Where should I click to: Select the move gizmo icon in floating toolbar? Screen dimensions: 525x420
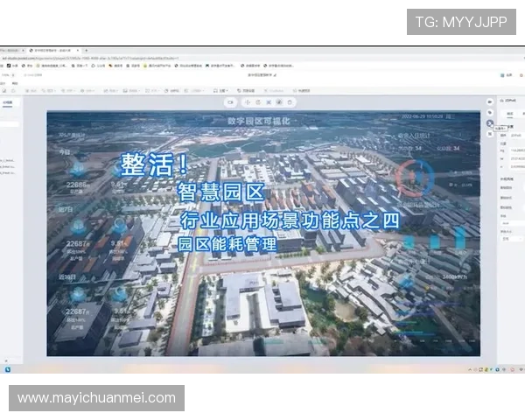(x=248, y=102)
